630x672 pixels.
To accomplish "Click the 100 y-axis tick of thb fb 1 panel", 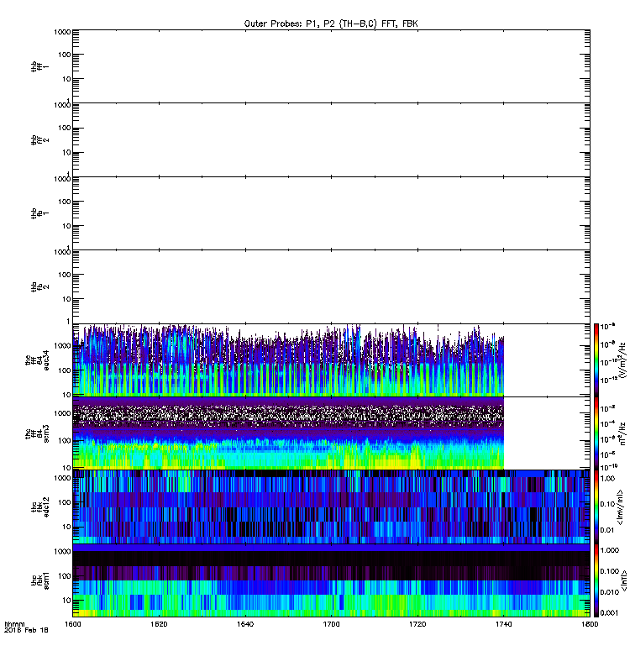I will click(66, 202).
